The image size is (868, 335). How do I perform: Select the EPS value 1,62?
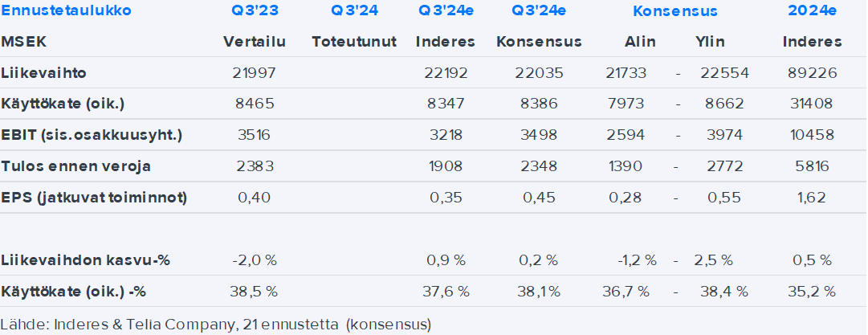(x=813, y=198)
